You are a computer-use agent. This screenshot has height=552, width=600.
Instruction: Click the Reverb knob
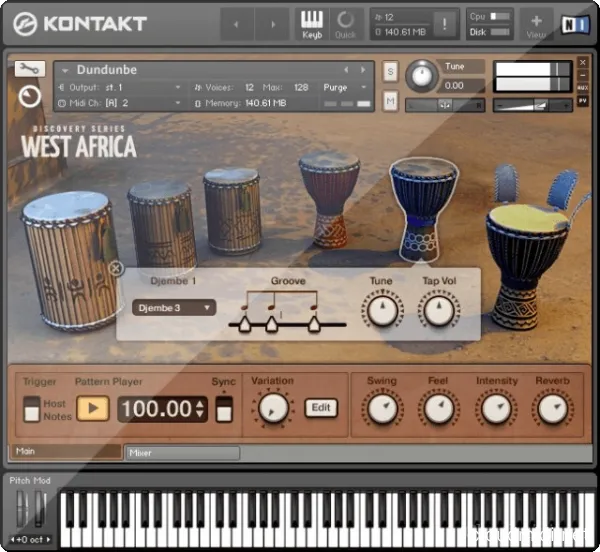tap(552, 407)
